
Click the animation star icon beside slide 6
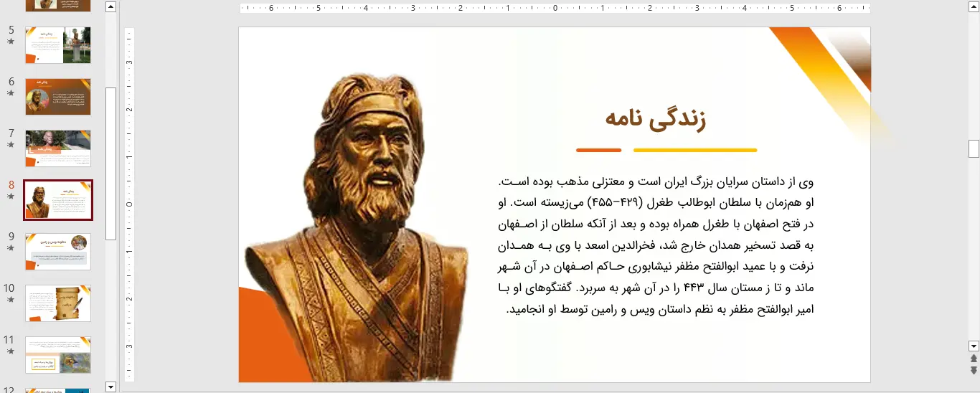(11, 93)
